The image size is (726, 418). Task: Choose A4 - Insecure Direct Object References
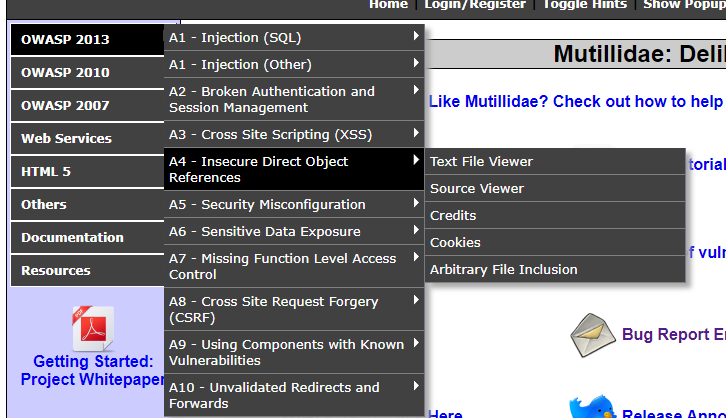pos(294,169)
